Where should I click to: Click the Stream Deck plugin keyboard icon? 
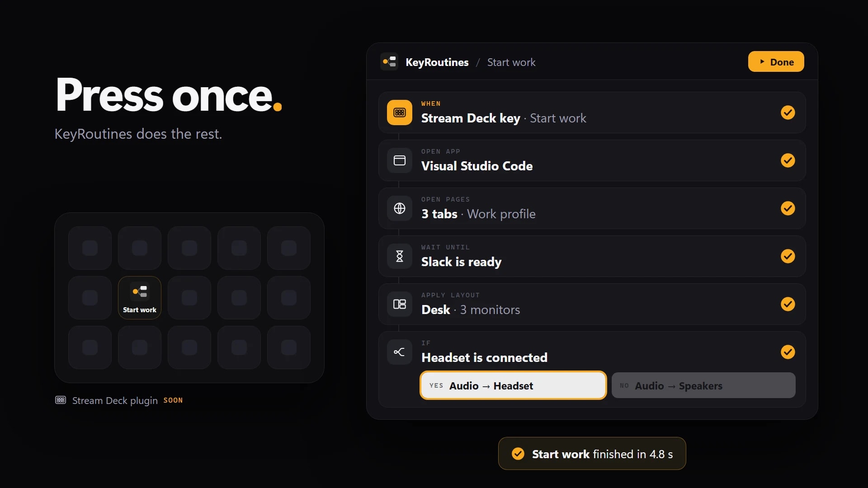pyautogui.click(x=61, y=400)
